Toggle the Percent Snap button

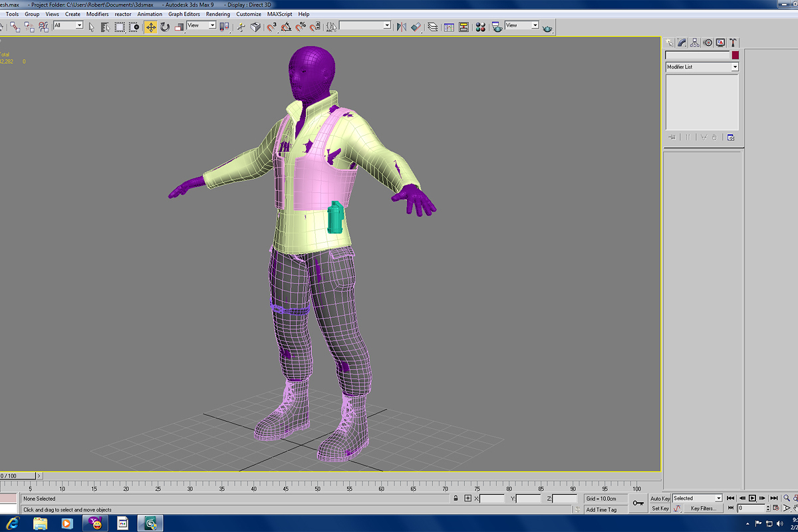(x=301, y=27)
